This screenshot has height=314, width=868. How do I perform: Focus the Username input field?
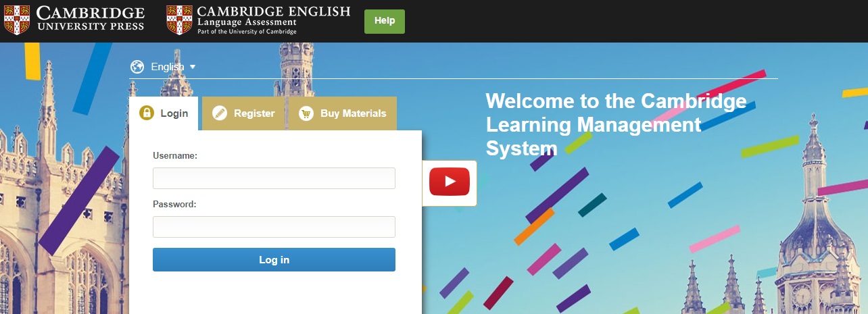[x=274, y=178]
